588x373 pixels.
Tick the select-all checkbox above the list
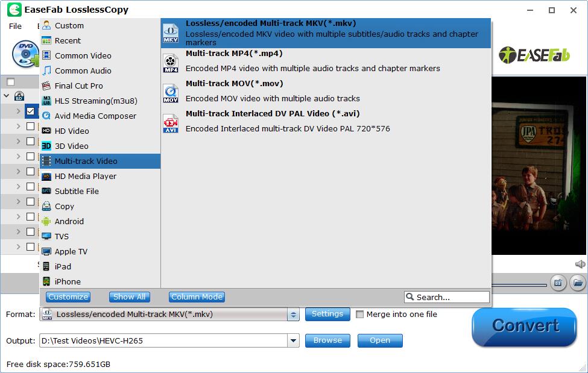point(10,81)
